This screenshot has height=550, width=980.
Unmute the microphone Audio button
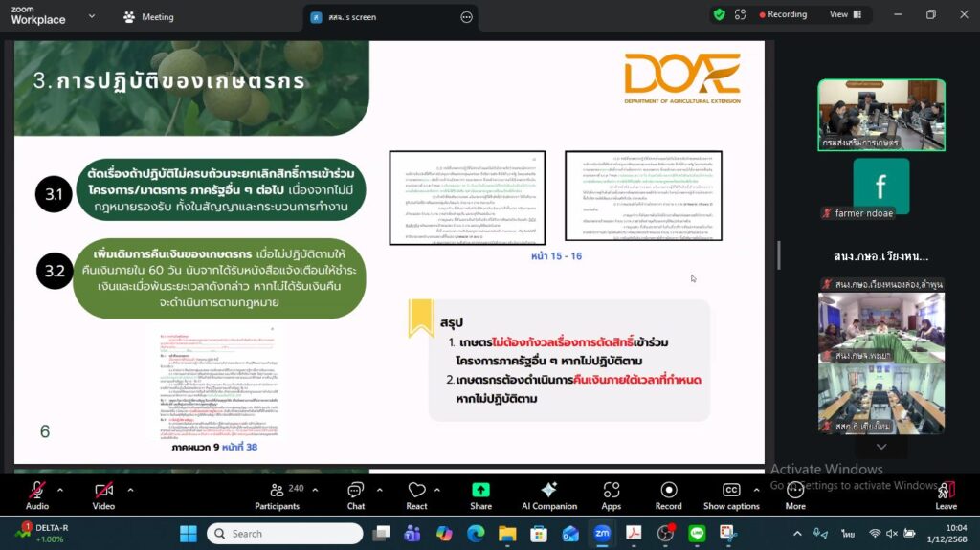(x=36, y=495)
